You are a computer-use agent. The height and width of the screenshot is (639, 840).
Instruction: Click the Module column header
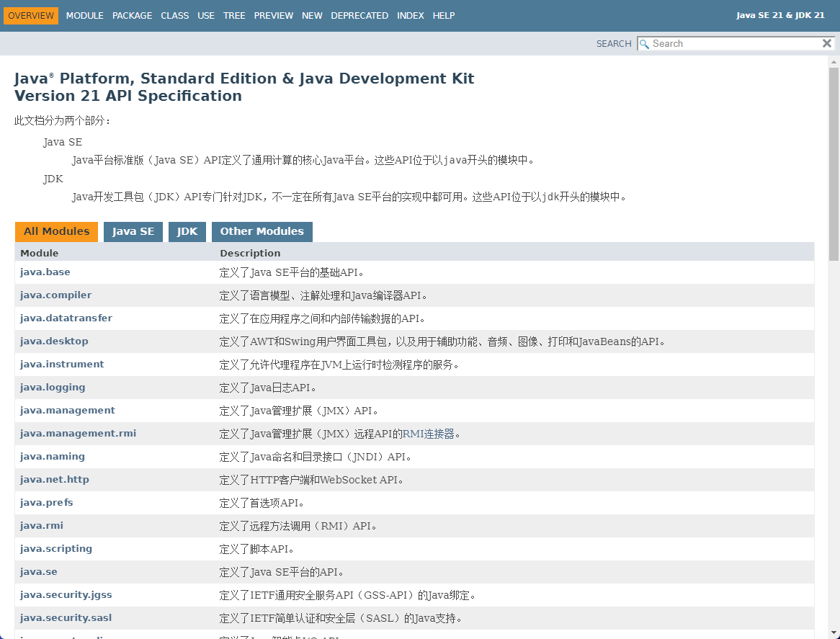point(39,253)
